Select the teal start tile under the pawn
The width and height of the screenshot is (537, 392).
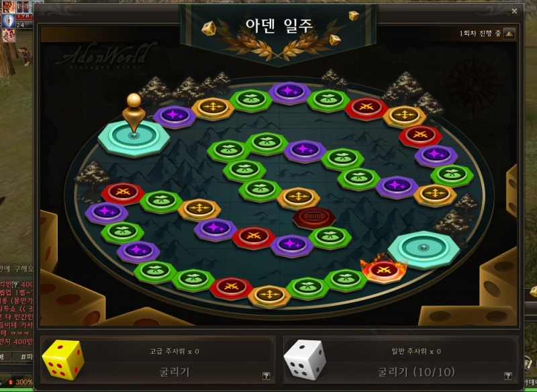(134, 138)
